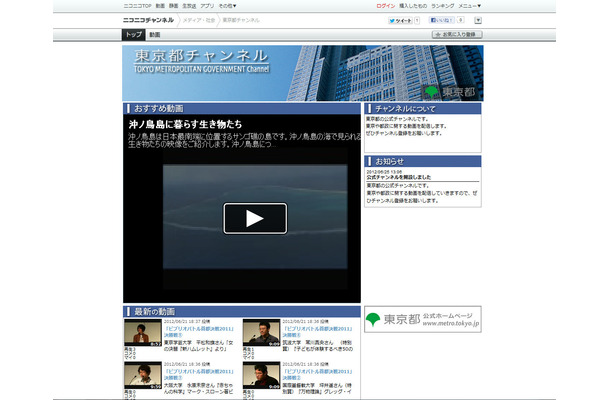Open the 筑波大学 man-speaker video thumbnail
The width and height of the screenshot is (610, 400).
(x=261, y=333)
